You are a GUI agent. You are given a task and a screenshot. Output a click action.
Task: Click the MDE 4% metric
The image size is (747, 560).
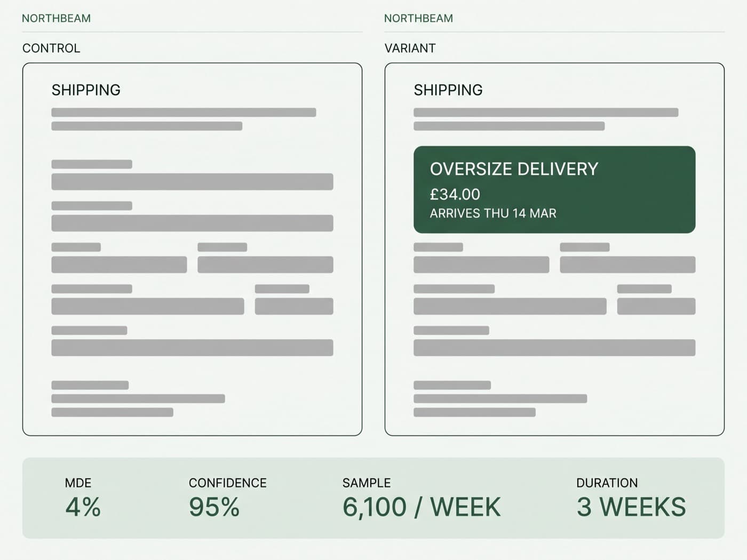83,499
